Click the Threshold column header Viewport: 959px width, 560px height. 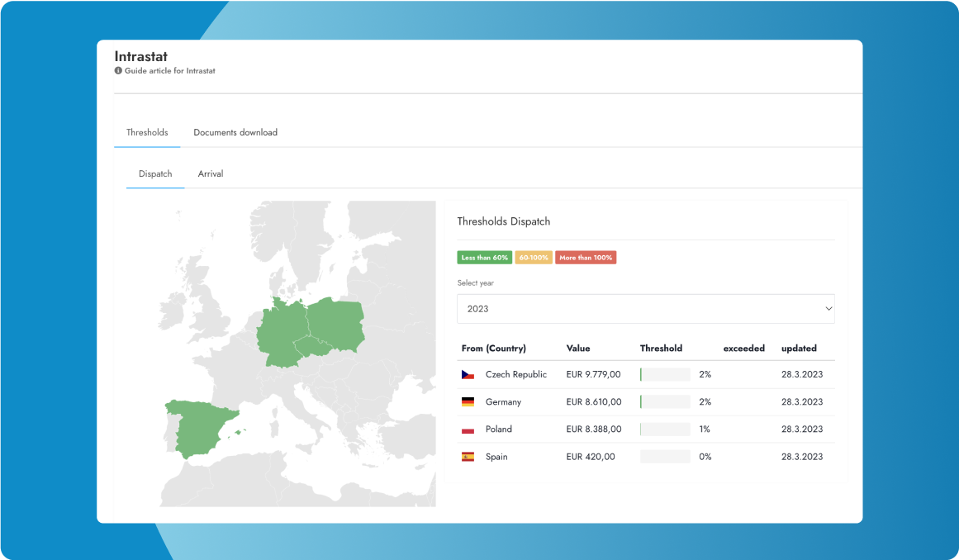661,349
